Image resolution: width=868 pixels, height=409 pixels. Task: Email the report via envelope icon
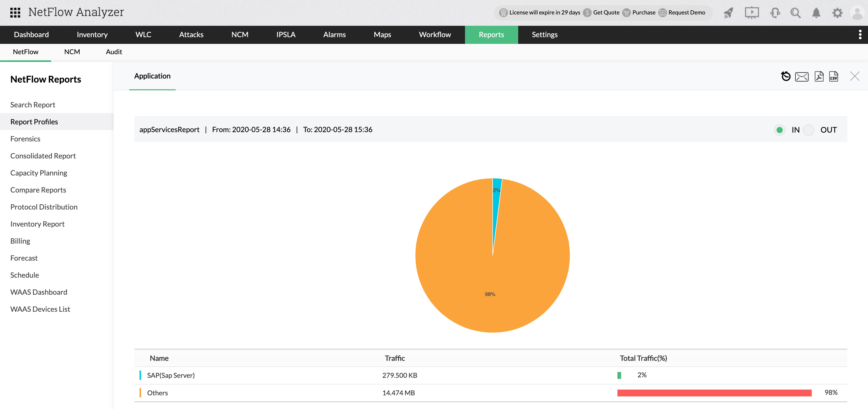click(x=802, y=77)
